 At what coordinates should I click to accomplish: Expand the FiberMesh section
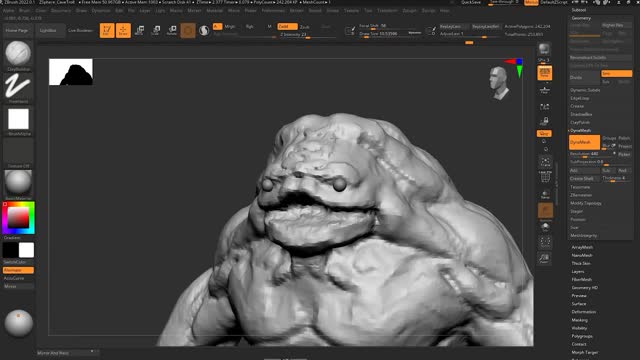coord(582,280)
